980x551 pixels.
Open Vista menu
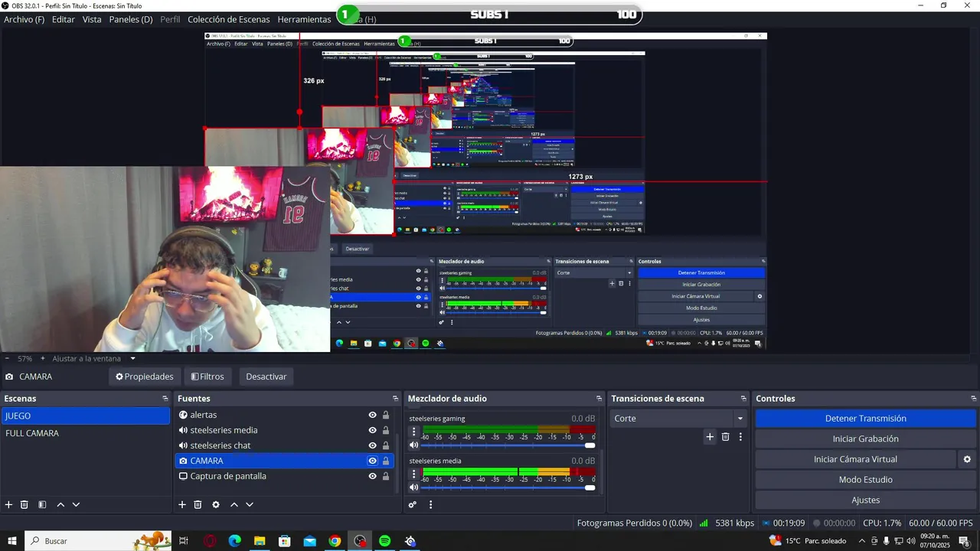(92, 19)
